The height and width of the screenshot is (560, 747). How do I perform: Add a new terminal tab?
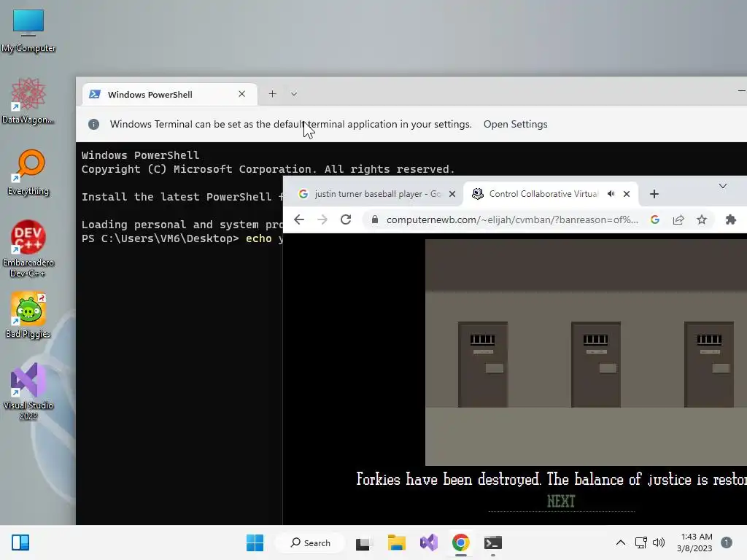coord(273,94)
